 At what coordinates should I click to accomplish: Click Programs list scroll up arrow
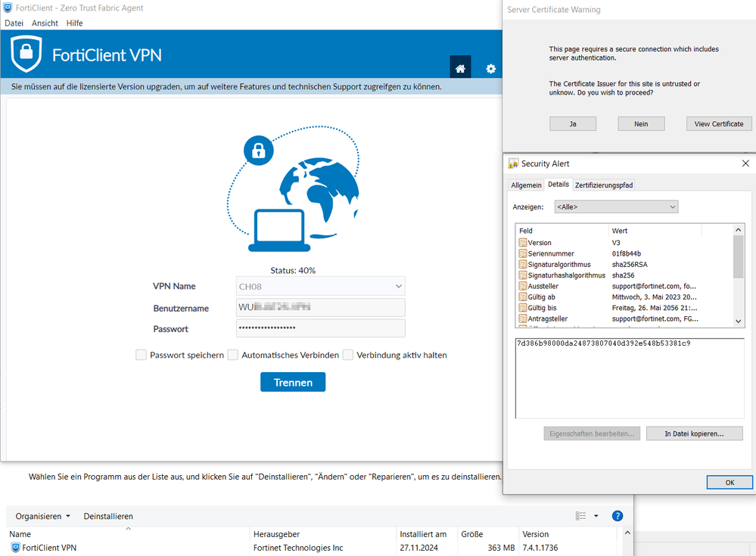pos(627,533)
